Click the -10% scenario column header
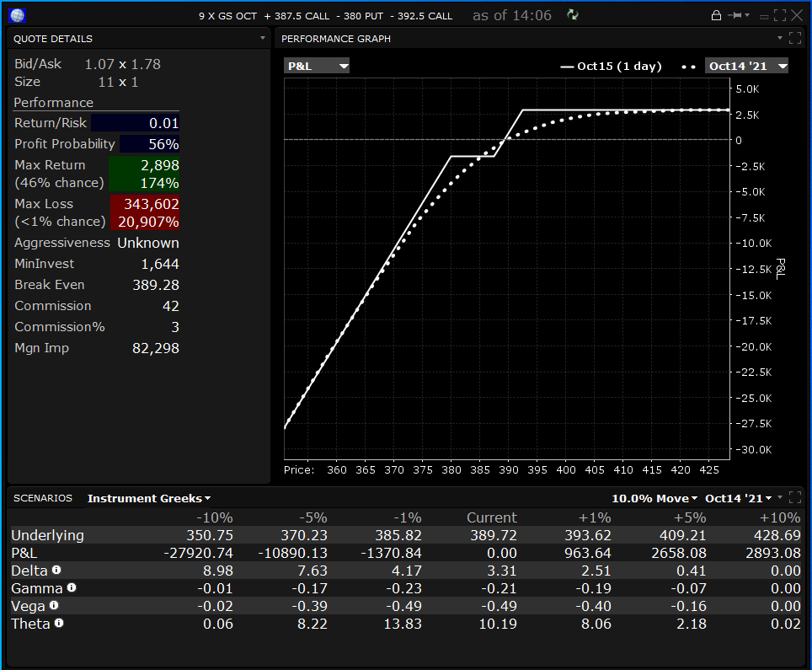The height and width of the screenshot is (670, 812). pyautogui.click(x=215, y=517)
